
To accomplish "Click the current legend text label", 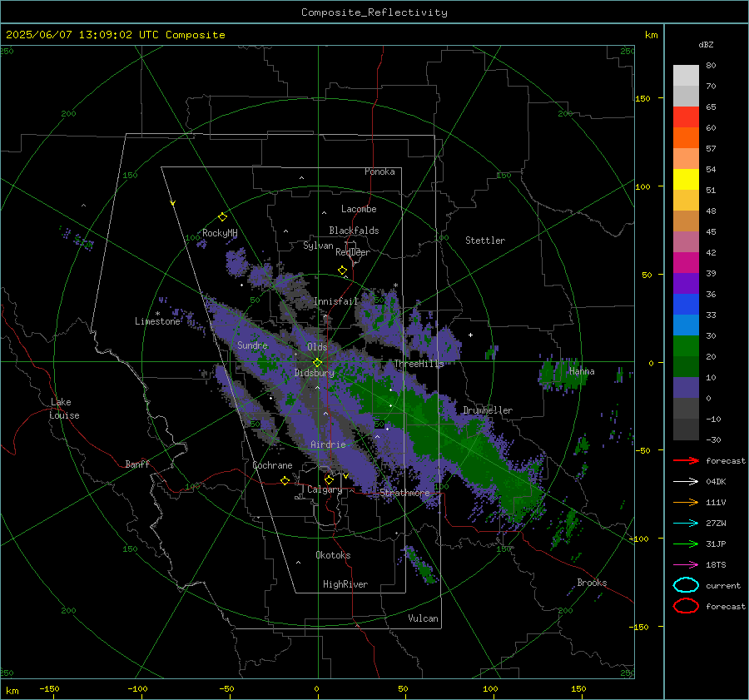I will coord(723,585).
